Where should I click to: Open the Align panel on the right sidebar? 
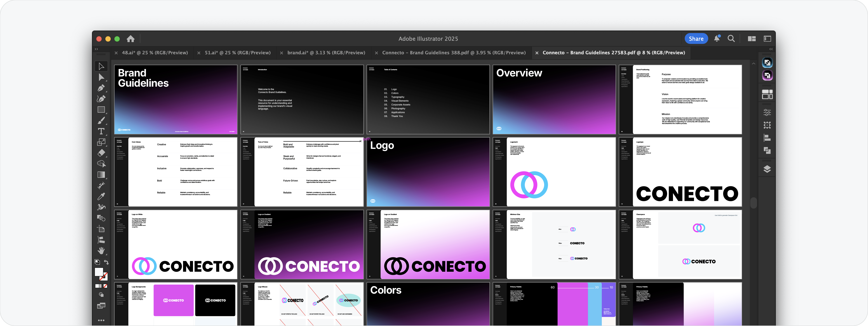click(x=767, y=137)
